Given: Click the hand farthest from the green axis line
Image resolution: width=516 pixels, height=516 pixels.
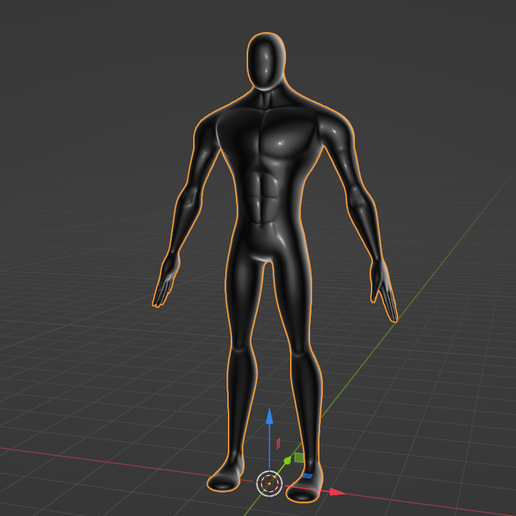Looking at the screenshot, I should (165, 280).
